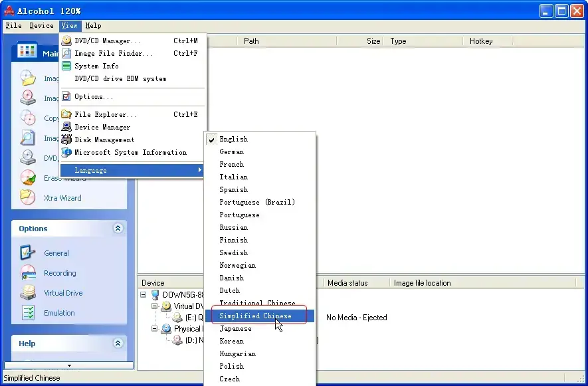Screen dimensions: 588x386
Task: Click the Recording options icon
Action: tap(28, 272)
